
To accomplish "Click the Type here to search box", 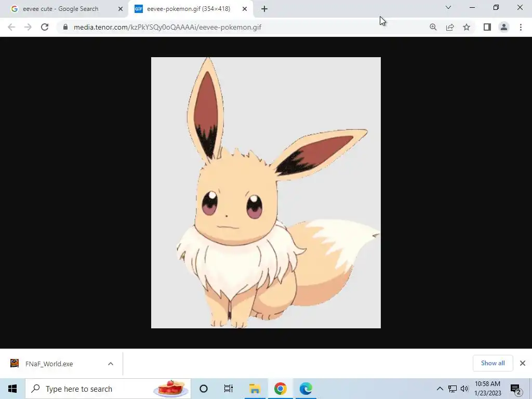I will tap(108, 389).
